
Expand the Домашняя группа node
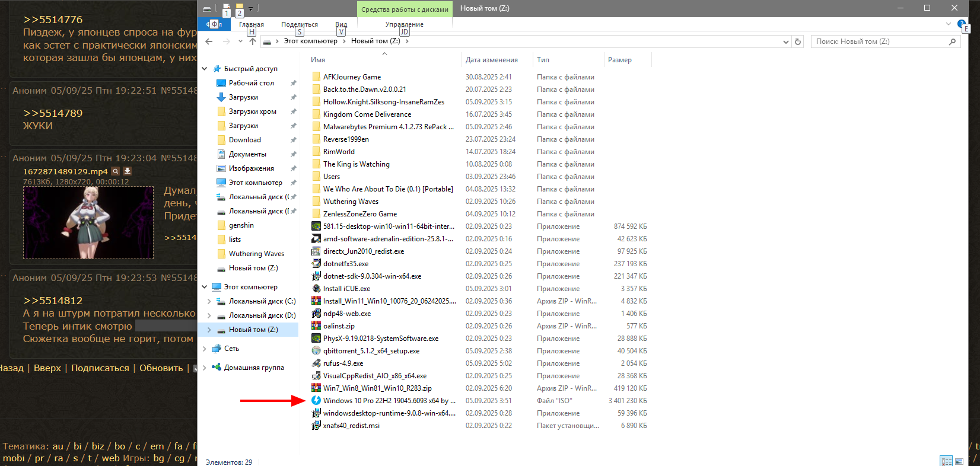coord(205,368)
